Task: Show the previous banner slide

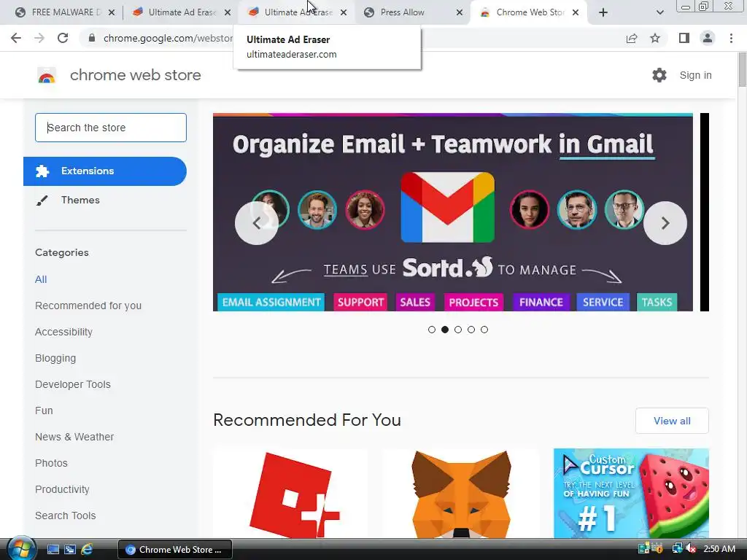Action: 256,223
